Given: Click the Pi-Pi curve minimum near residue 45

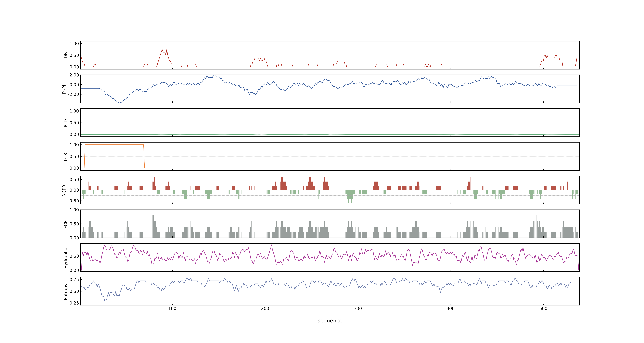Looking at the screenshot, I should [120, 102].
